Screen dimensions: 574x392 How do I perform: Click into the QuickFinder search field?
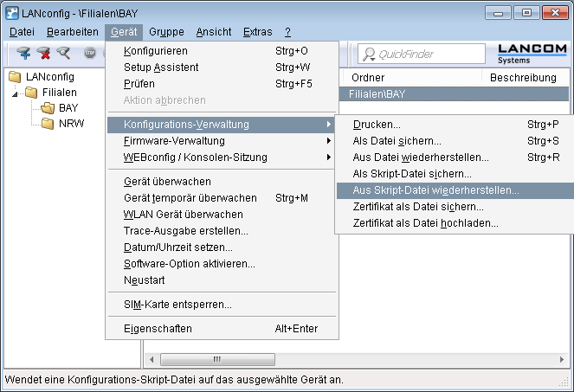[x=429, y=54]
